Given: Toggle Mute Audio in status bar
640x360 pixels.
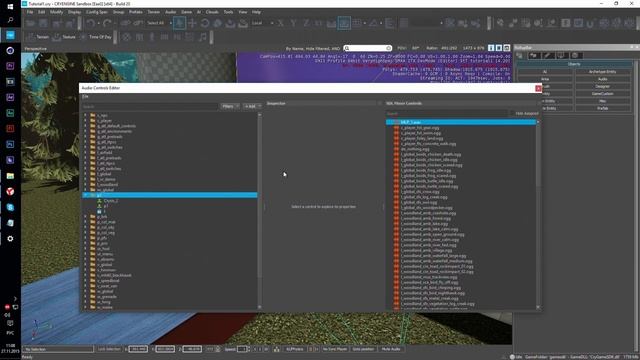Looking at the screenshot, I should click(391, 349).
